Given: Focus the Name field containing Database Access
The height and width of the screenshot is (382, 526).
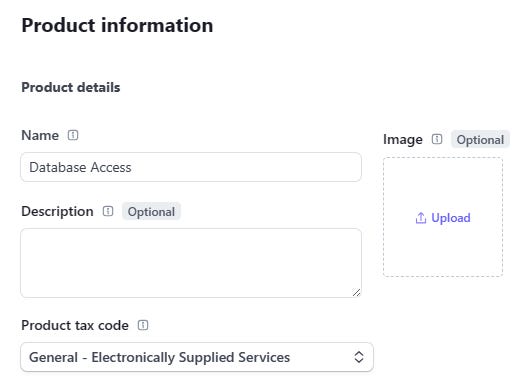Looking at the screenshot, I should click(191, 167).
